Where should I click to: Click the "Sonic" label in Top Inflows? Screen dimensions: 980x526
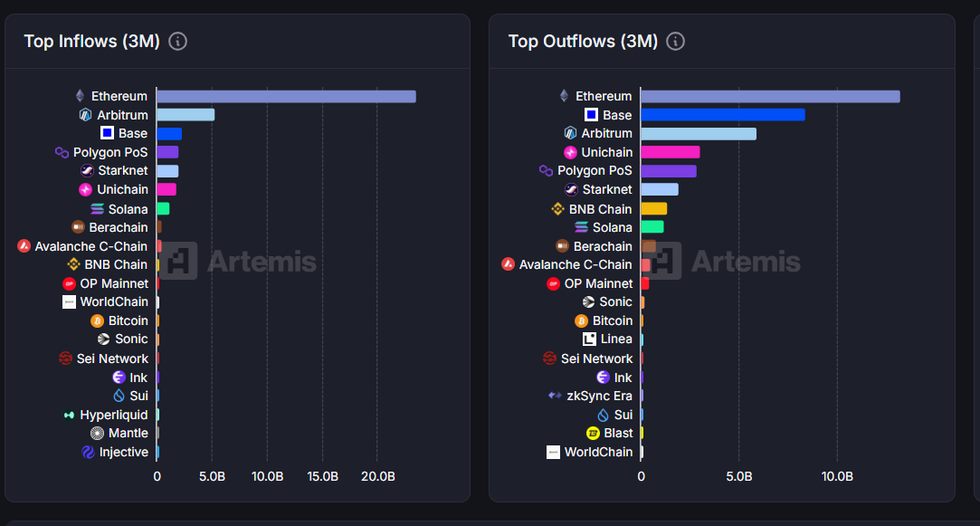click(x=131, y=339)
